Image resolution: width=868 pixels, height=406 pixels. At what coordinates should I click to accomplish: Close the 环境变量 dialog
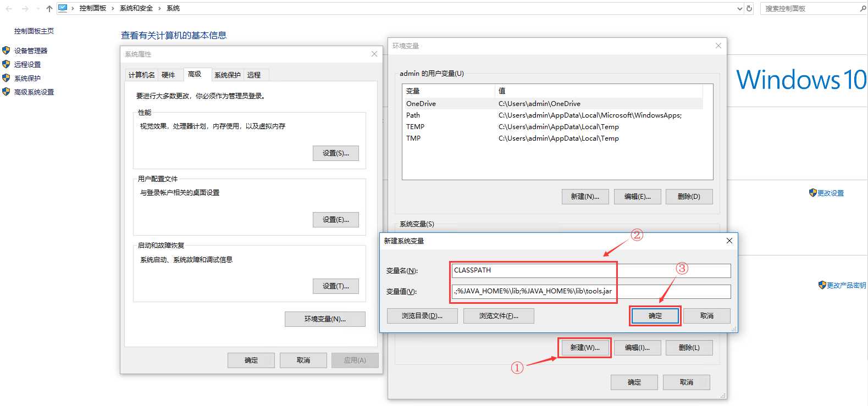718,46
